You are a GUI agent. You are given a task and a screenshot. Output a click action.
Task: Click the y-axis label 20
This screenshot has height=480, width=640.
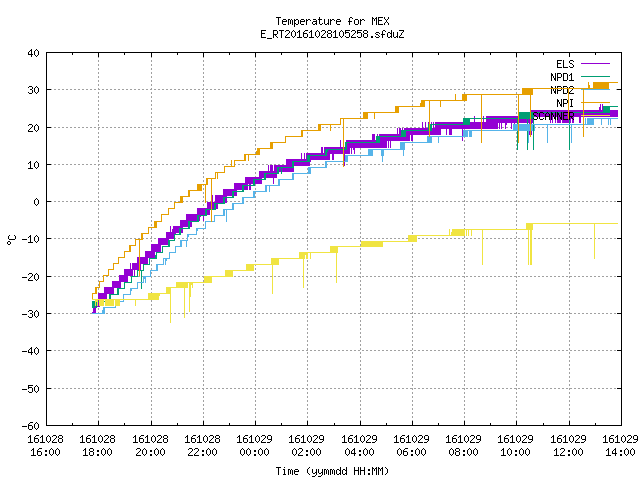tap(33, 128)
